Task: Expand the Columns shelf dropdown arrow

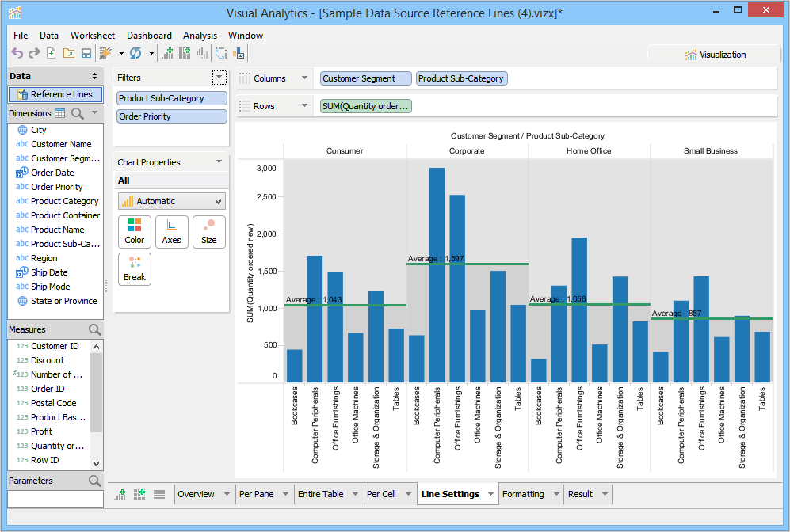Action: pyautogui.click(x=304, y=78)
